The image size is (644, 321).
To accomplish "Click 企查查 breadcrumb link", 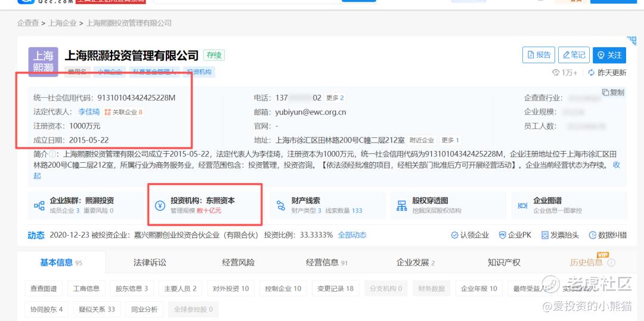I will tap(28, 23).
